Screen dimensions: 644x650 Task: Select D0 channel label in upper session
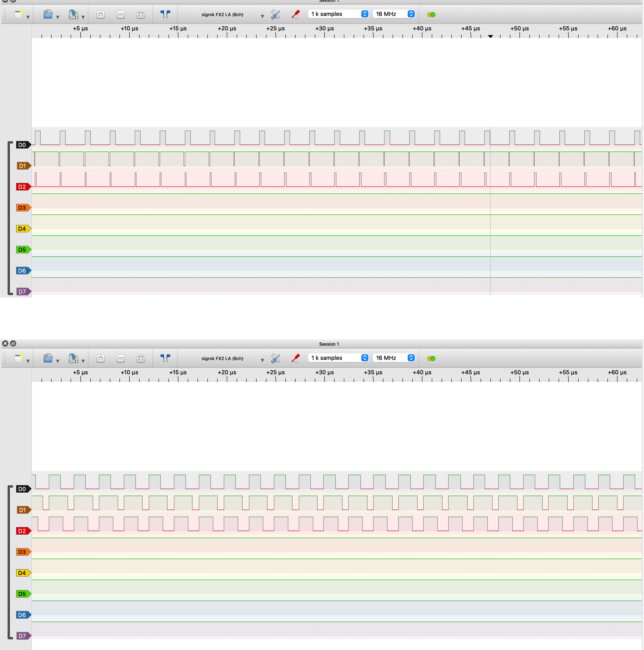coord(22,145)
